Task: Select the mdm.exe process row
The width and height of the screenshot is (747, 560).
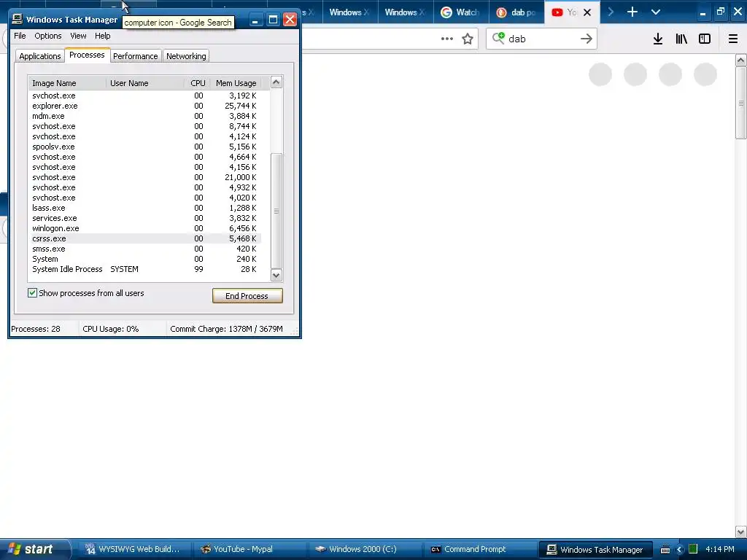Action: (145, 116)
